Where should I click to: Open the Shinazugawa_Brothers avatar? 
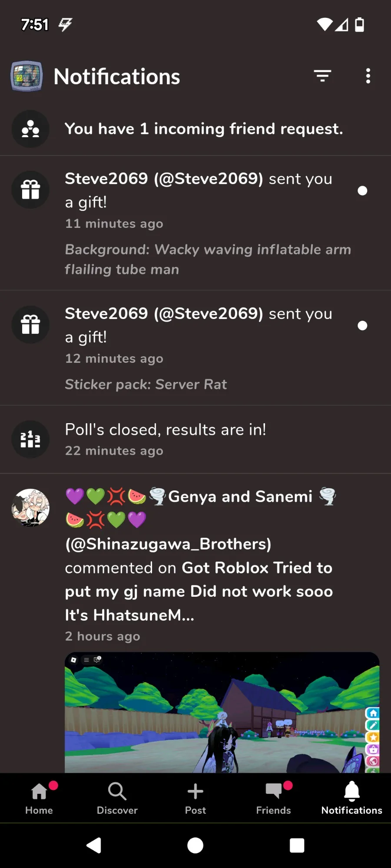pos(30,508)
